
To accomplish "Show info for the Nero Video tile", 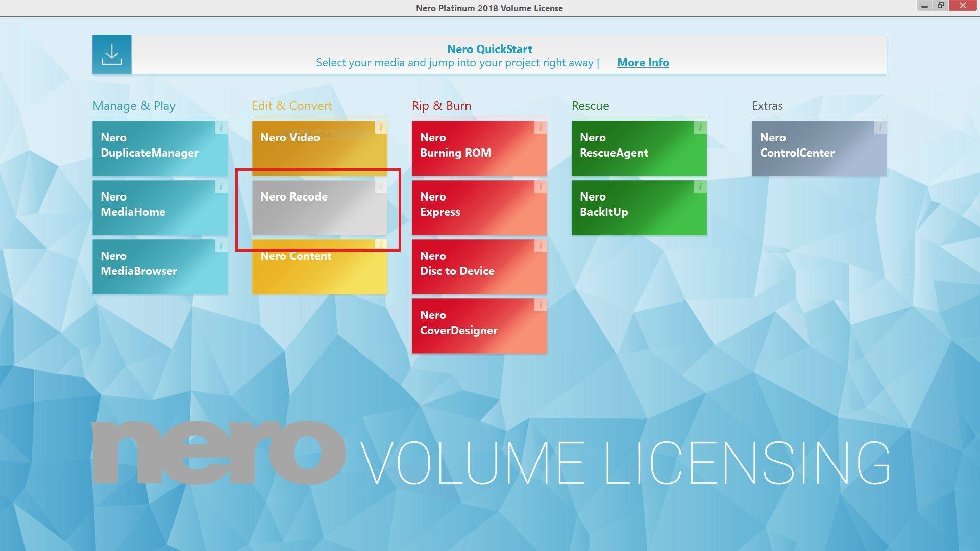I will point(380,128).
